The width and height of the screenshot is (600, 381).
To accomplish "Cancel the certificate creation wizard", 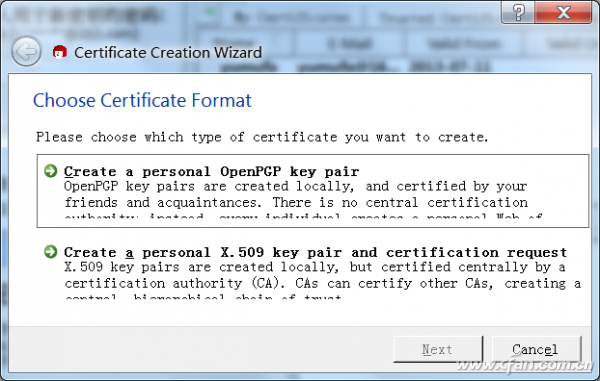I will tap(536, 349).
